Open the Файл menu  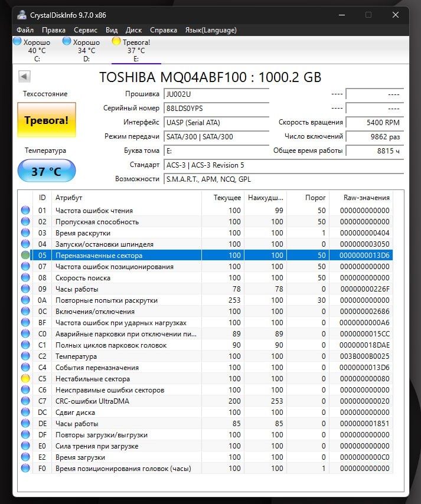pyautogui.click(x=25, y=30)
